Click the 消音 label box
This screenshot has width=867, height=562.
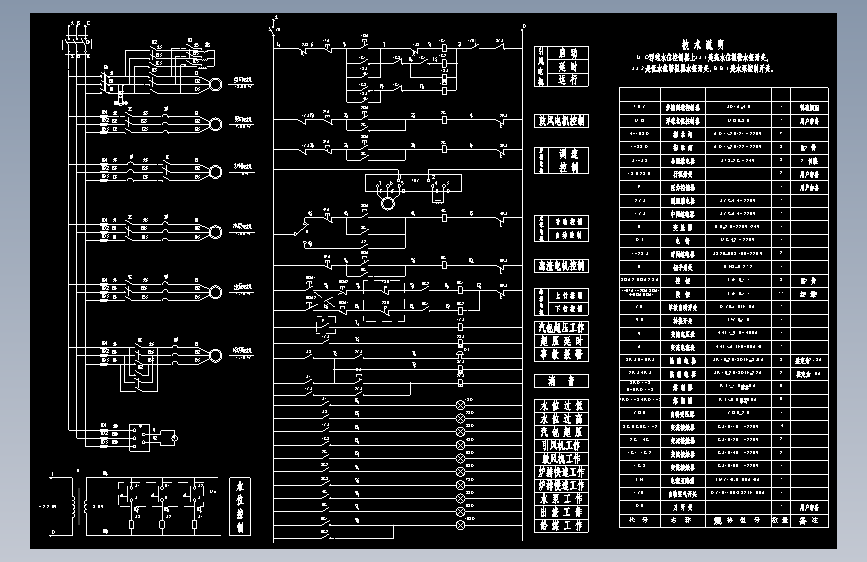coord(561,381)
